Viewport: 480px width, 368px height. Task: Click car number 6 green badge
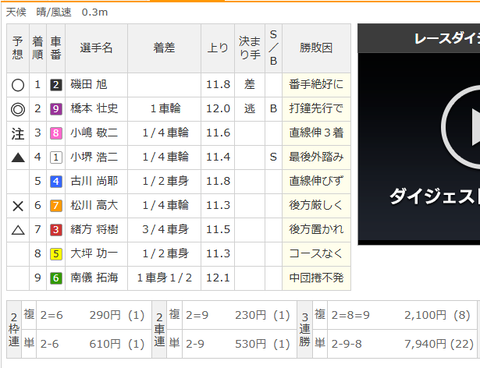56,278
